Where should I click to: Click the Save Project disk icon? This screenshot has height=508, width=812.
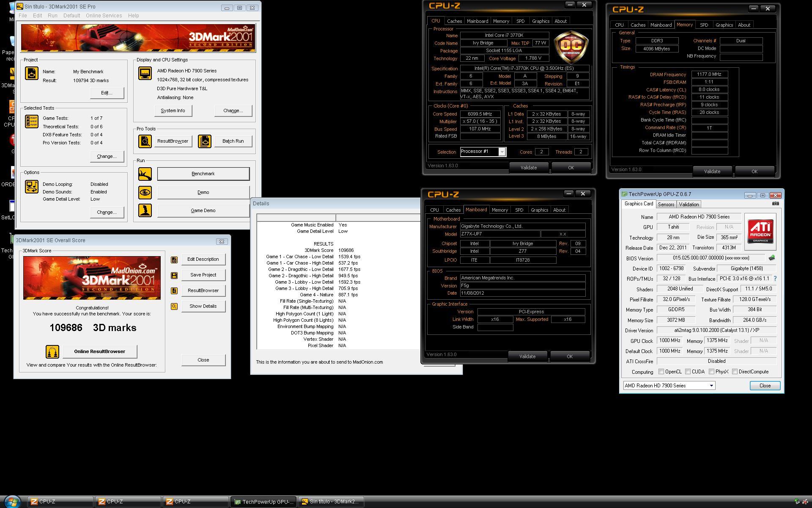174,276
